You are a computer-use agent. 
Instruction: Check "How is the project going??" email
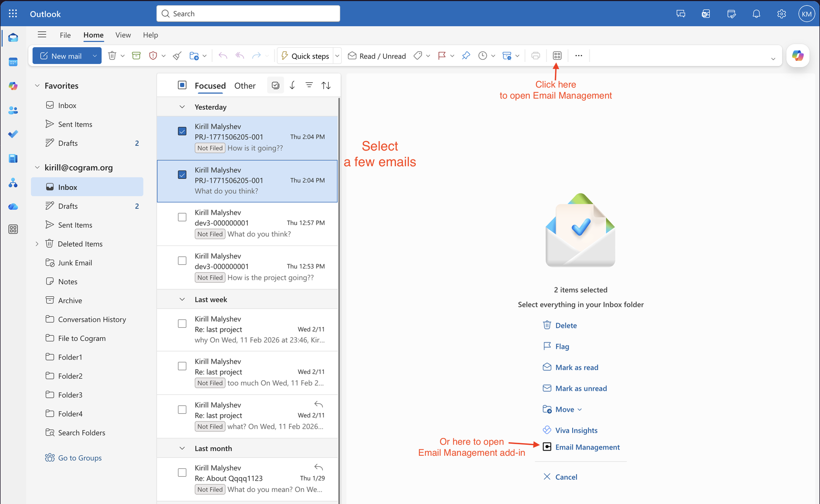click(x=182, y=261)
